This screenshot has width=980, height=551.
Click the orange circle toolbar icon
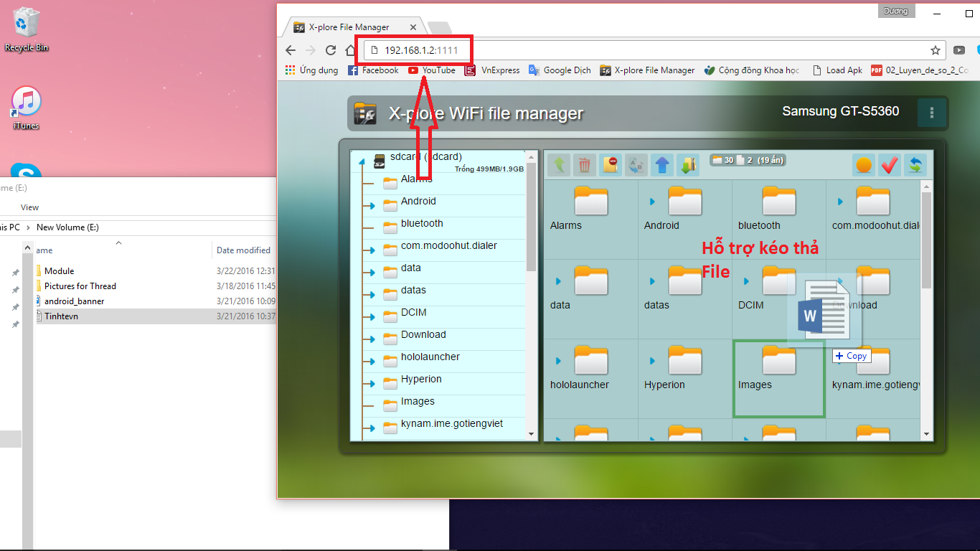click(x=864, y=165)
